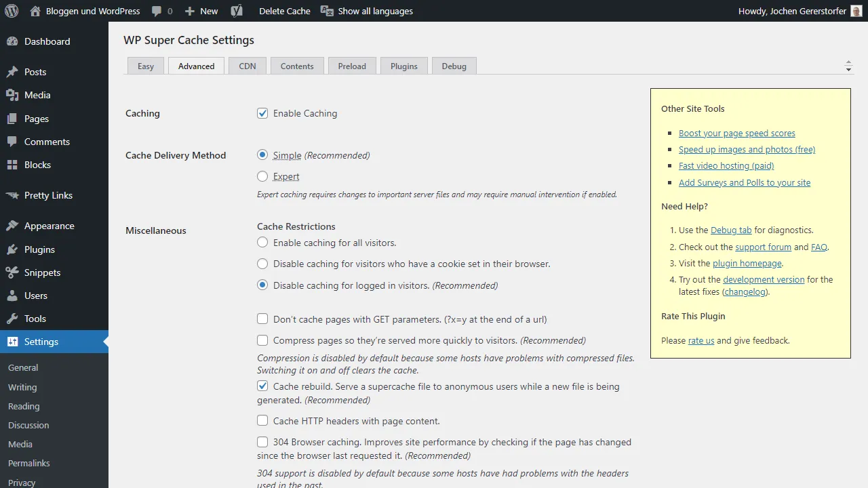Switch to the Advanced tab
868x488 pixels.
(x=197, y=66)
